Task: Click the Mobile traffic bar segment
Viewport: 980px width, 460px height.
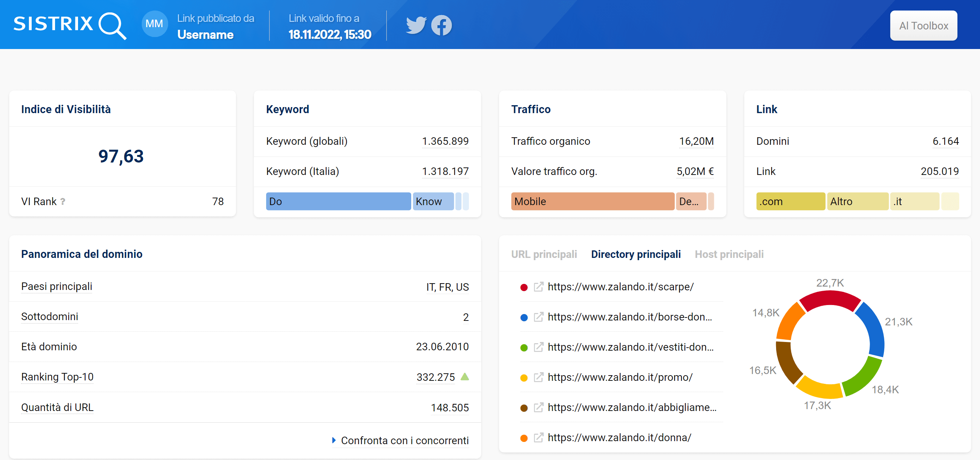Action: (x=593, y=201)
